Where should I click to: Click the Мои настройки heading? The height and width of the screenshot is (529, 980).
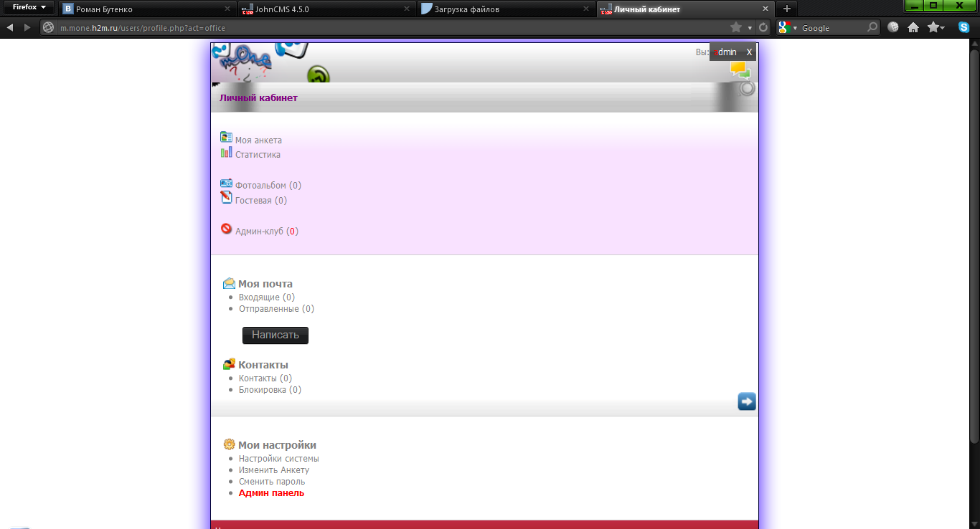click(x=277, y=445)
